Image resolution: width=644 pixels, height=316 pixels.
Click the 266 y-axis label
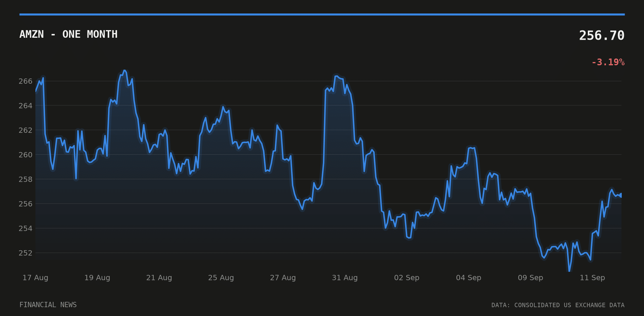click(25, 81)
